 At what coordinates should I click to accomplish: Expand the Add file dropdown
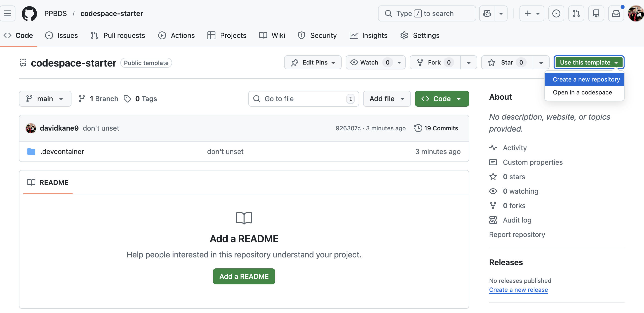tap(386, 99)
